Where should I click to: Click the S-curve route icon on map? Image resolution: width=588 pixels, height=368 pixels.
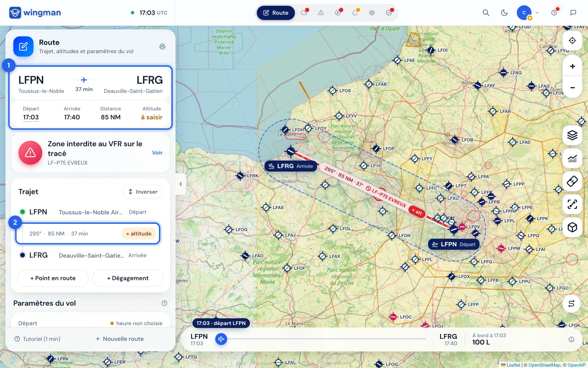pyautogui.click(x=571, y=304)
